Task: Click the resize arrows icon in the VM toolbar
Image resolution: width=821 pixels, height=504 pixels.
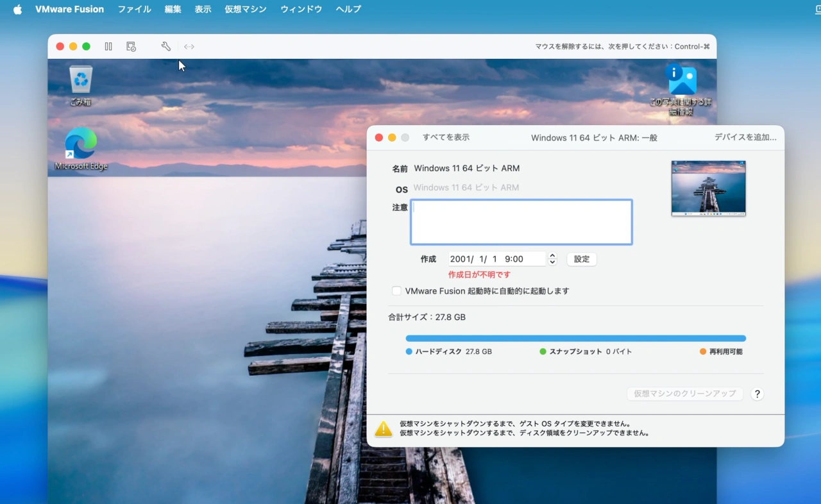Action: 189,46
